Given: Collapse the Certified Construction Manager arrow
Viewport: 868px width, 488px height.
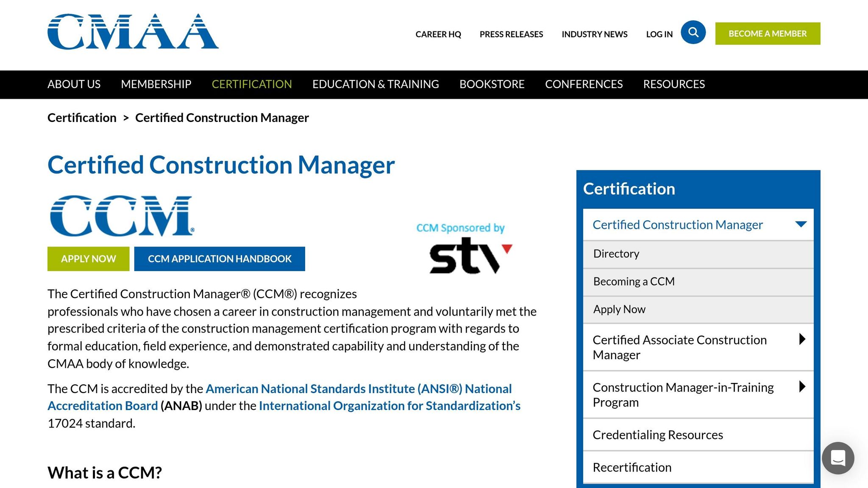Looking at the screenshot, I should (x=801, y=225).
